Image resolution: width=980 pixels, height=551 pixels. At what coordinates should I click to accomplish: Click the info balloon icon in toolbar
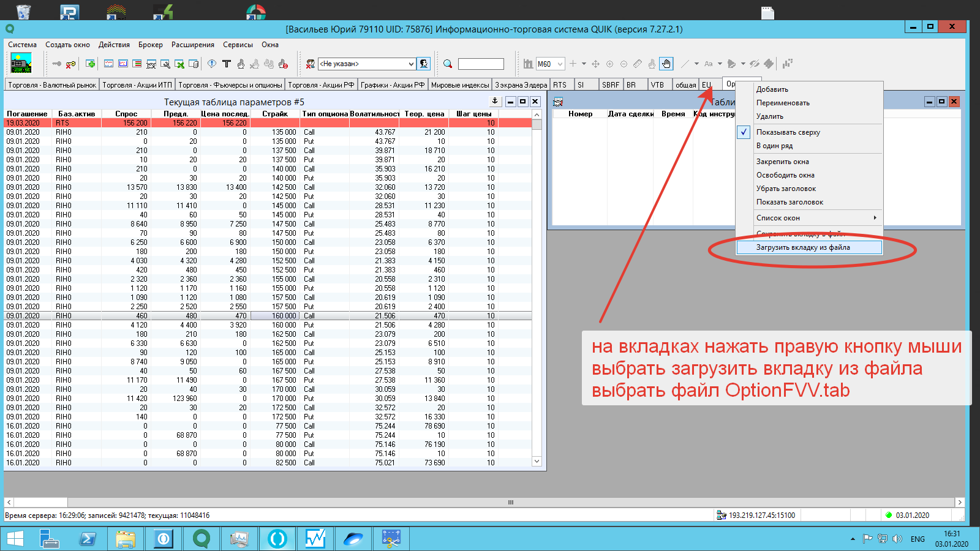pyautogui.click(x=212, y=64)
